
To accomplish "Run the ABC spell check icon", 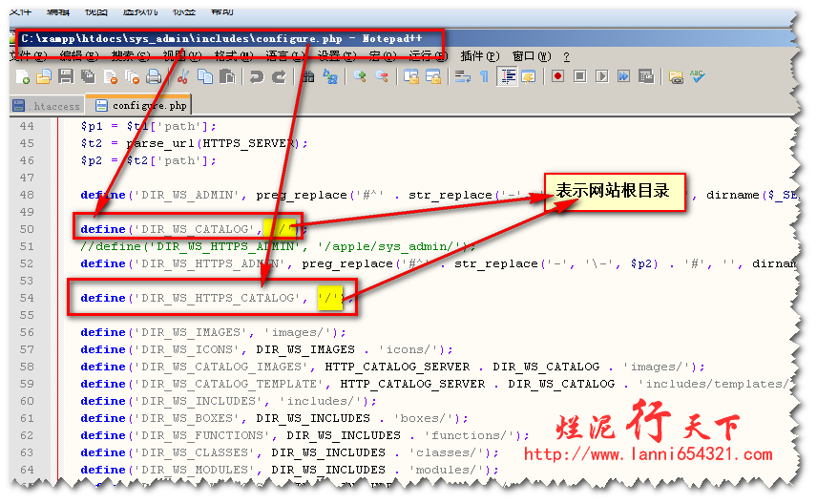I will [x=698, y=77].
